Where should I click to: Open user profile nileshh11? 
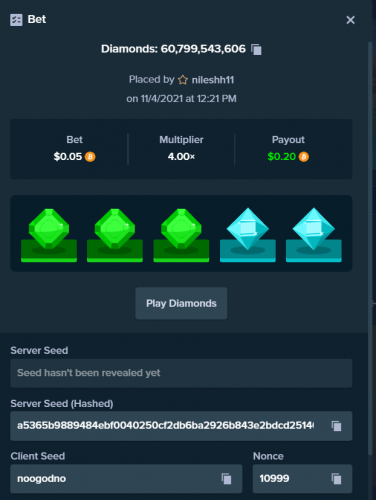213,80
